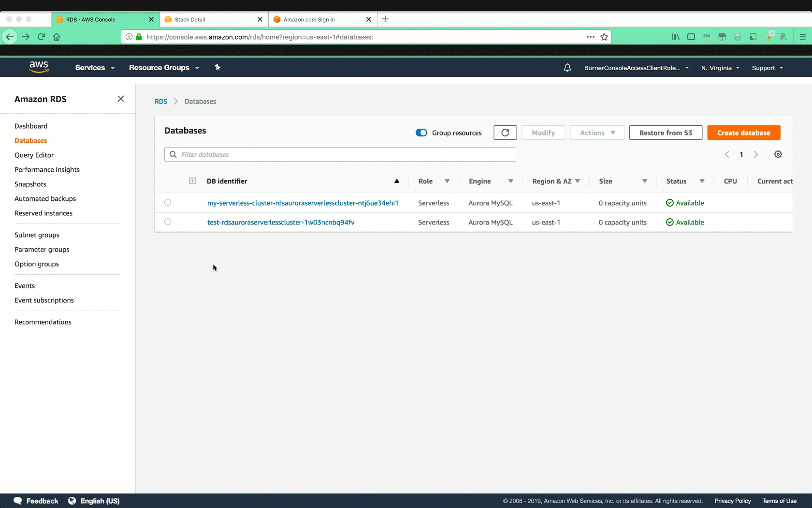
Task: Refresh the databases list
Action: pos(505,133)
